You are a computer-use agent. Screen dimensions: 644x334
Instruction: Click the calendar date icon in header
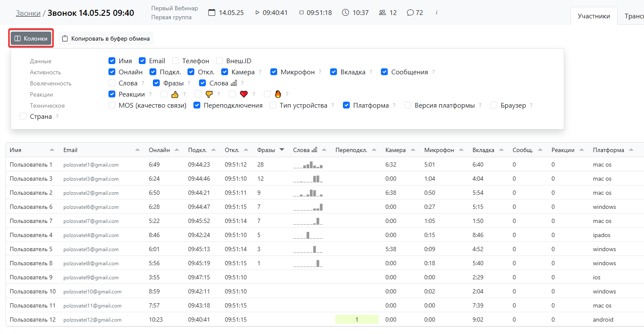click(212, 12)
